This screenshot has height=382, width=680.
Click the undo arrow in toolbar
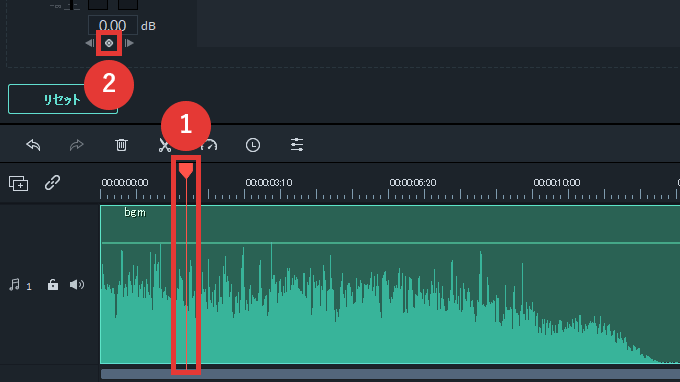(33, 145)
